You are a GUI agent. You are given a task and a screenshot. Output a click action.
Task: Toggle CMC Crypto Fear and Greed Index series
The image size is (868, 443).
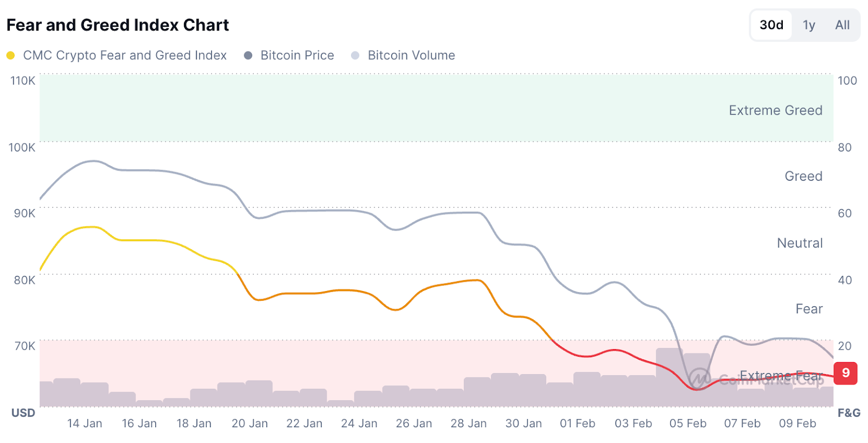coord(124,55)
